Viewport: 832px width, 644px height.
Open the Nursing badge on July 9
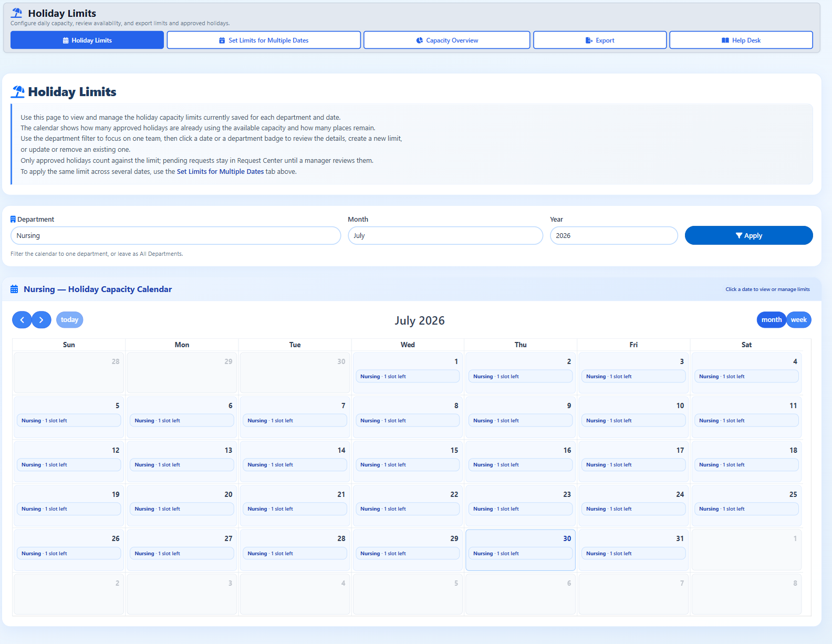(521, 421)
